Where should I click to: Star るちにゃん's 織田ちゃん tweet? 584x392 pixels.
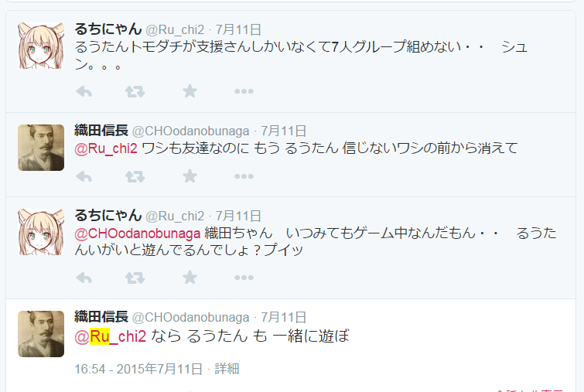(190, 277)
